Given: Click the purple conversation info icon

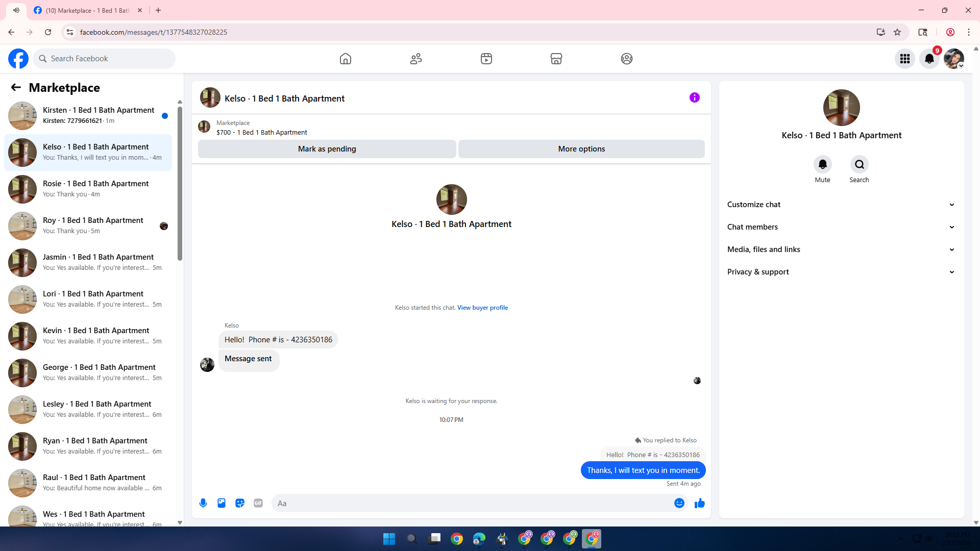Looking at the screenshot, I should pos(694,97).
